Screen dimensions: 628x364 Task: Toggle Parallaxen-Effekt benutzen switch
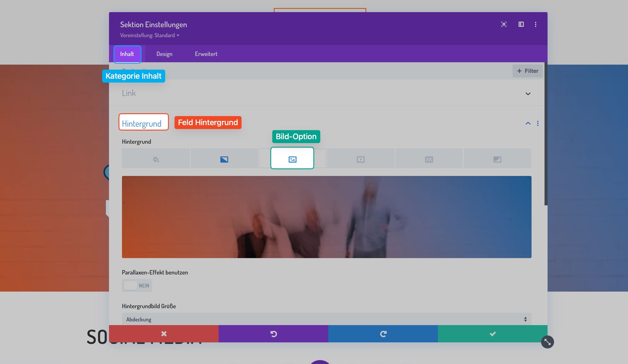[x=137, y=286]
